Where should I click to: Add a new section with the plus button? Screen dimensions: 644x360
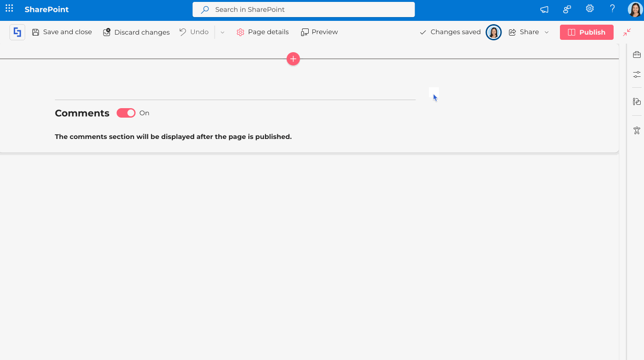(x=293, y=59)
